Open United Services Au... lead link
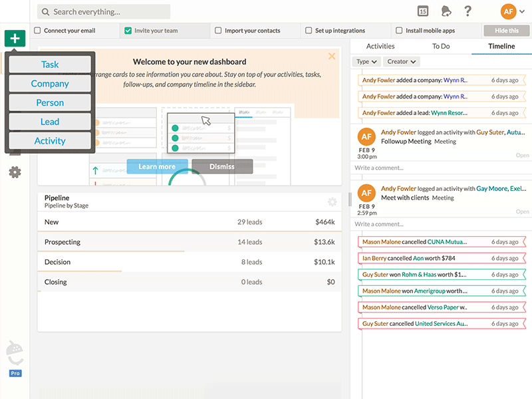Screen dimensions: 532x399 click(441, 324)
